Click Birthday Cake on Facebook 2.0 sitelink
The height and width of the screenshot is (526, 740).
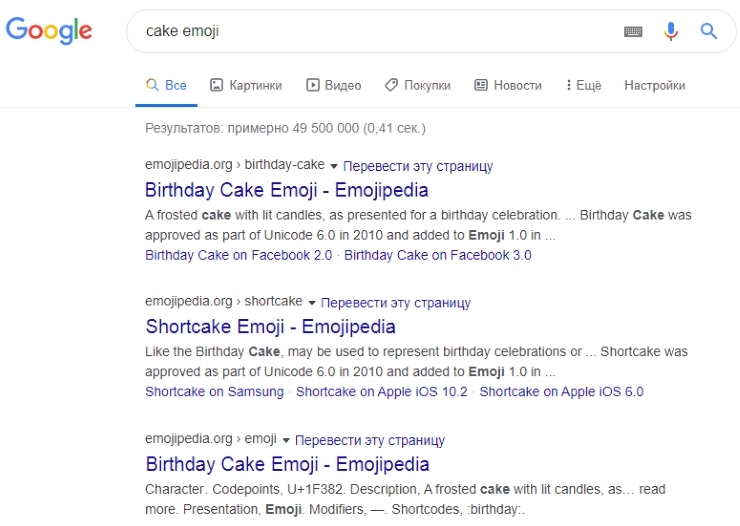pos(238,255)
